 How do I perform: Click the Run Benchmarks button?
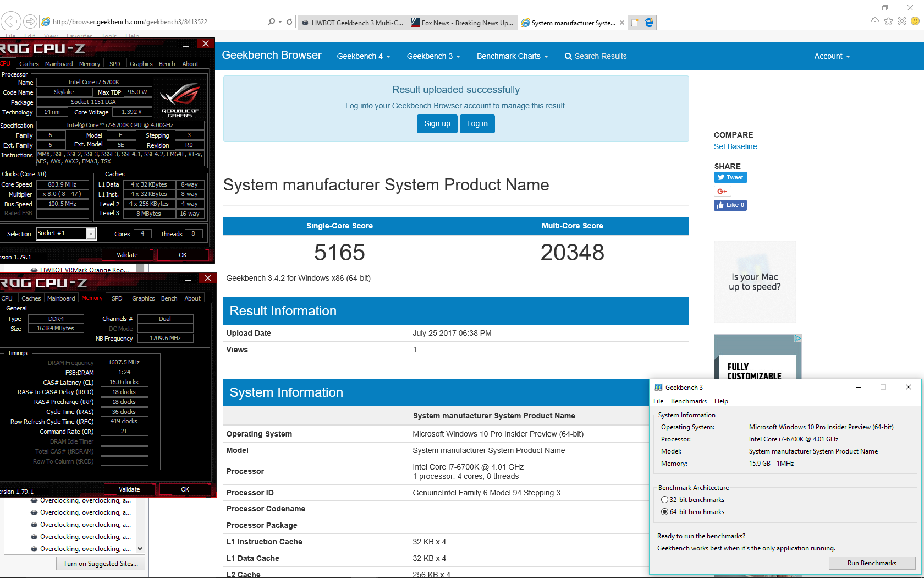(x=872, y=563)
